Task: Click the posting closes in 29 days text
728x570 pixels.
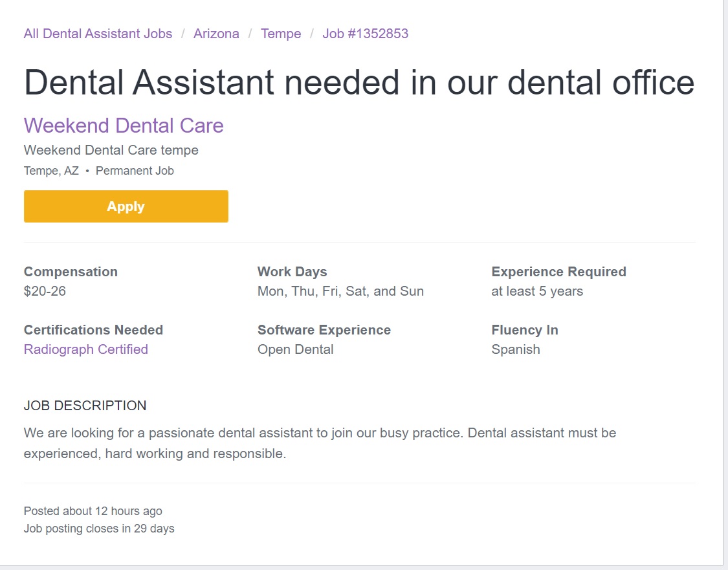Action: 99,529
